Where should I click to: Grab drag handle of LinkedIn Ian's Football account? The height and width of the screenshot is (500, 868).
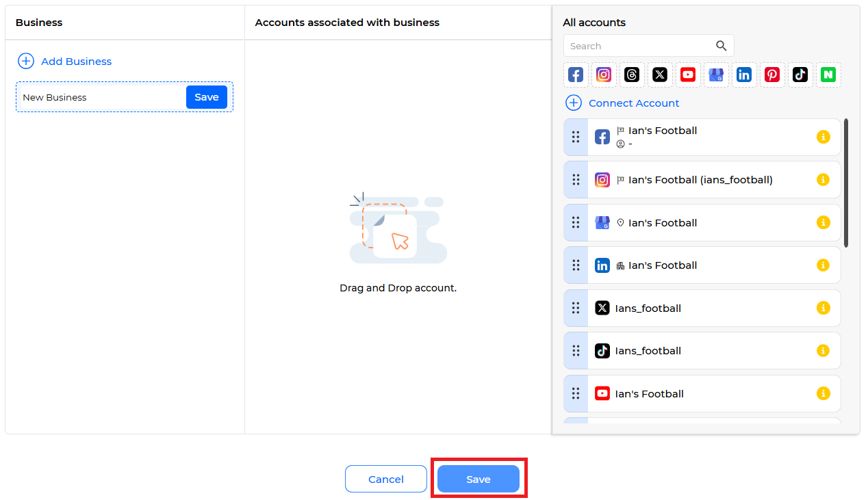tap(576, 265)
